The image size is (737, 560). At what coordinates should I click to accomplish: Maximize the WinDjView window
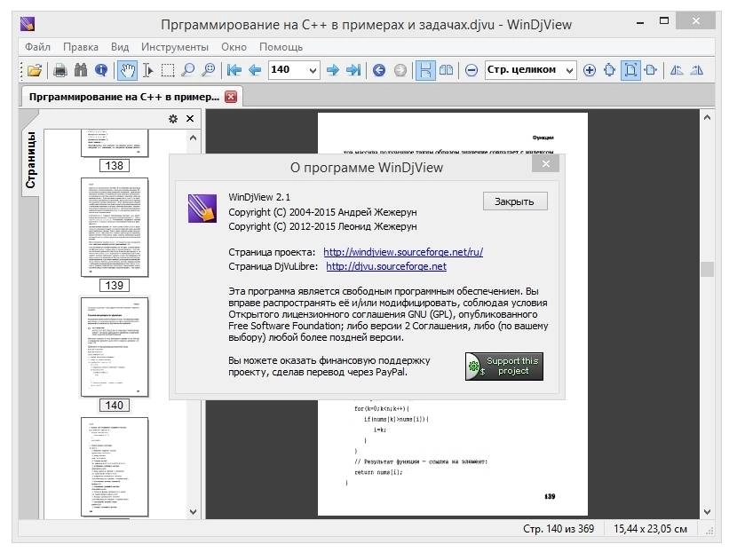(x=663, y=21)
